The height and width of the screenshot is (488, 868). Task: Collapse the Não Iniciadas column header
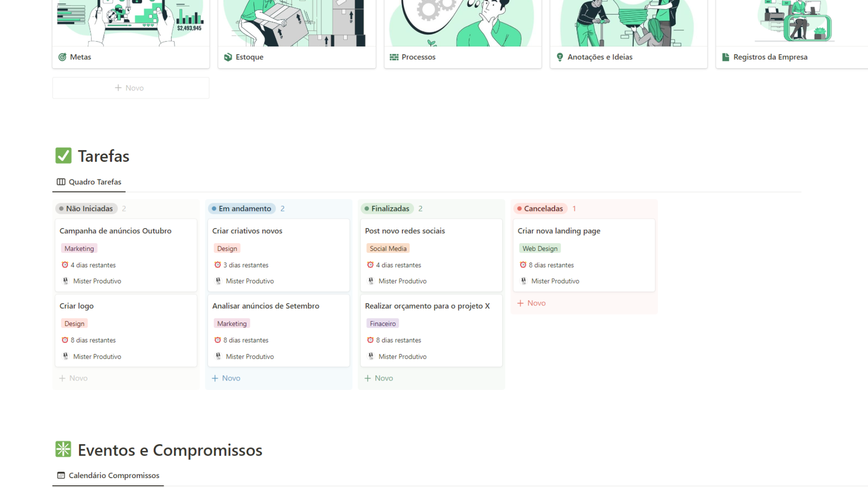(x=86, y=208)
